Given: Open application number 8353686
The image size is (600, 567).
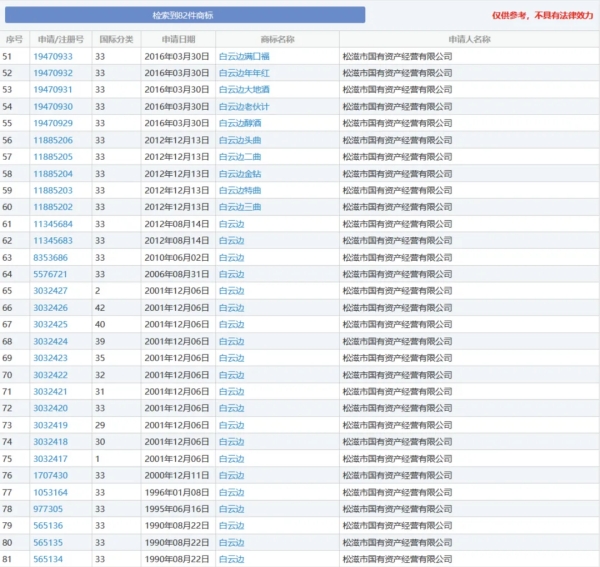Looking at the screenshot, I should pyautogui.click(x=50, y=257).
